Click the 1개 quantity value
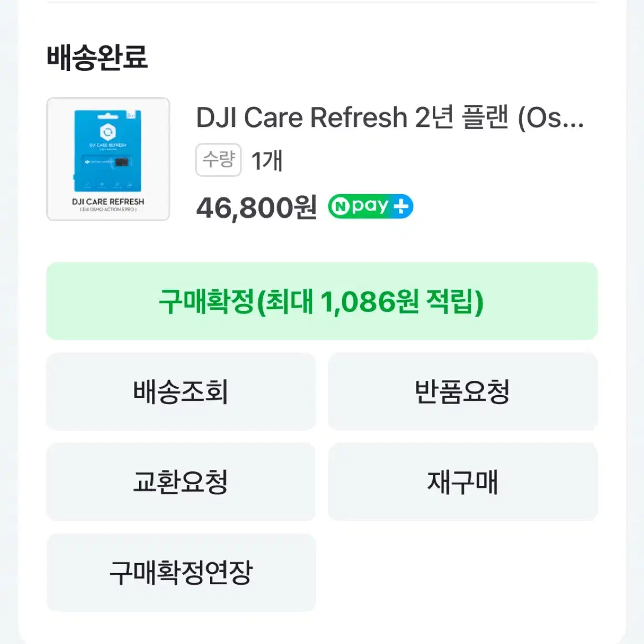The image size is (644, 644). (267, 161)
